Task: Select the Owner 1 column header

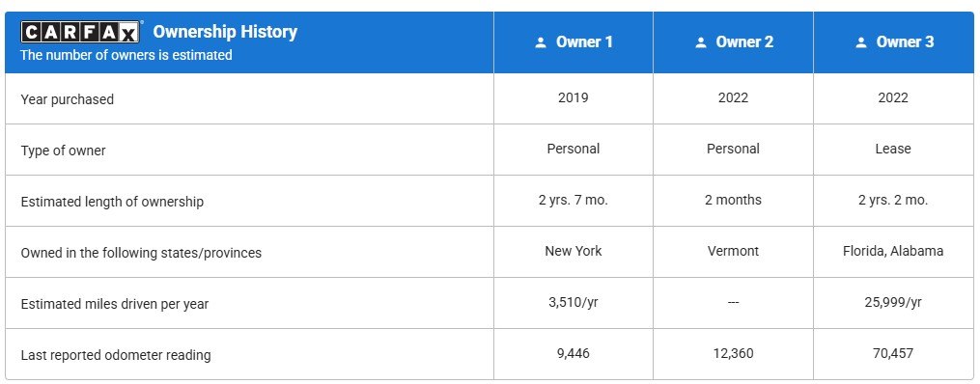Action: tap(574, 42)
